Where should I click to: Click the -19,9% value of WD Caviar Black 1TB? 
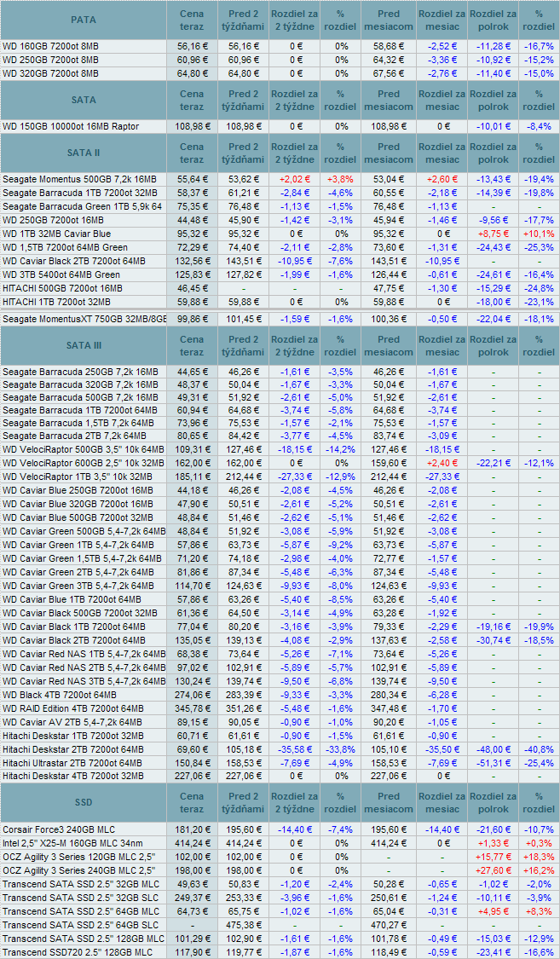(540, 627)
